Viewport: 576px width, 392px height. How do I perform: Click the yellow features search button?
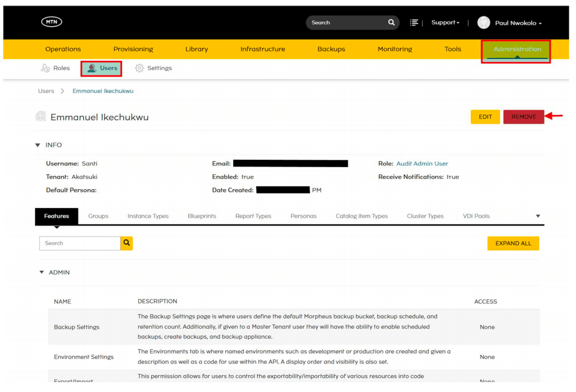click(126, 243)
